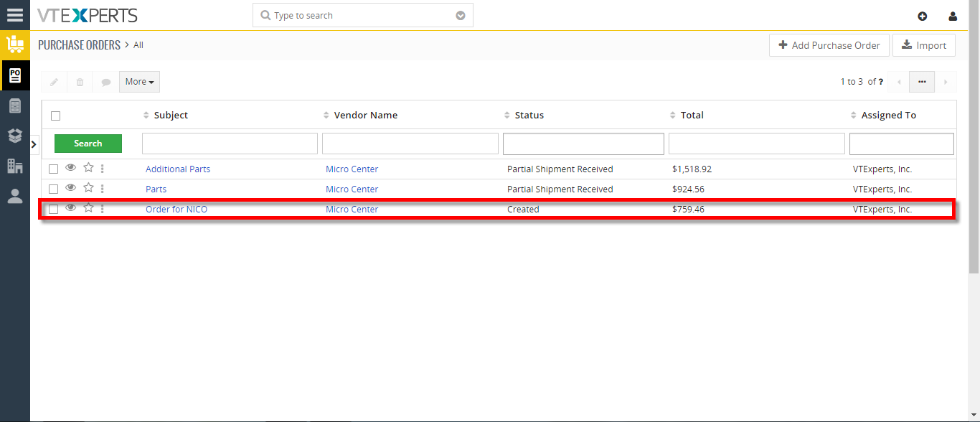Sort by Status column
Screen dimensions: 980x422
pos(524,116)
